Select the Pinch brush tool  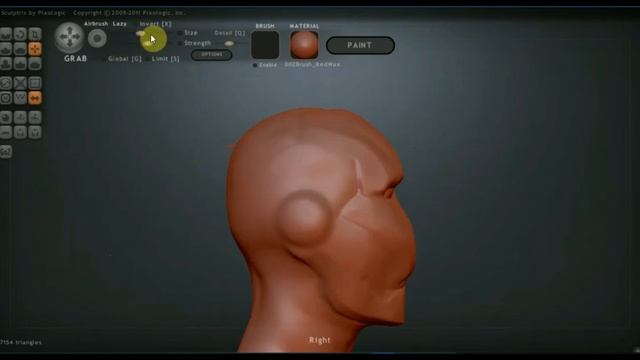click(20, 64)
